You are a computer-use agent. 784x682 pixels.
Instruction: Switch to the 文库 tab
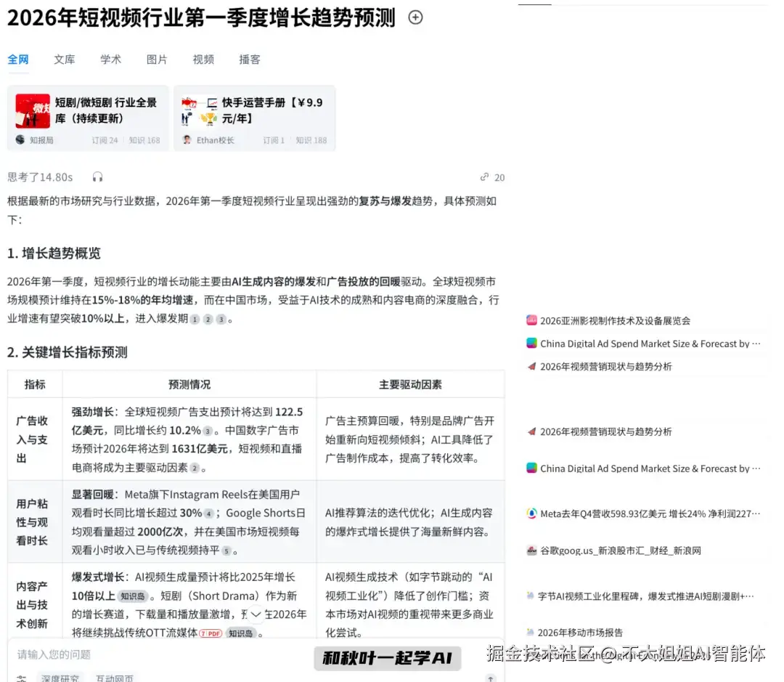pos(65,60)
